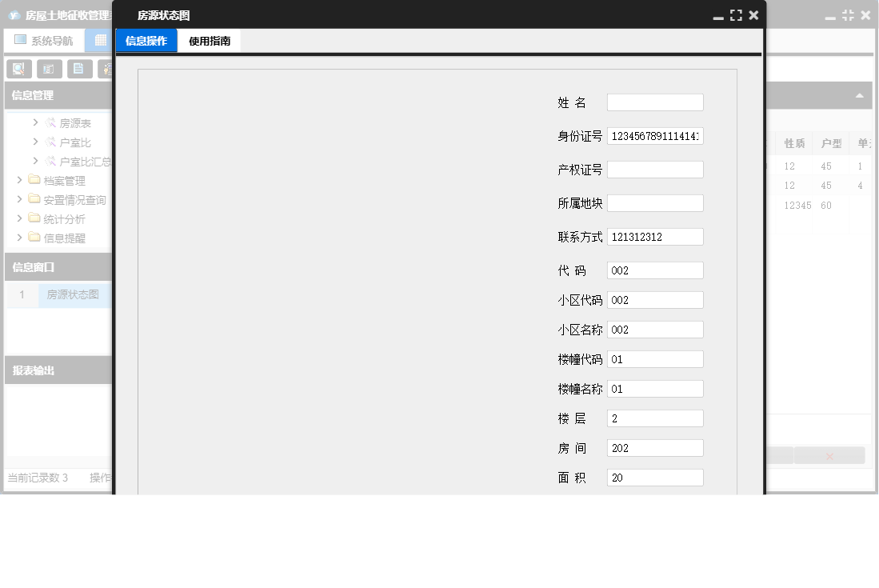Screen dimensions: 879x588
Task: Click the building report icon in the toolbar
Action: tap(50, 69)
